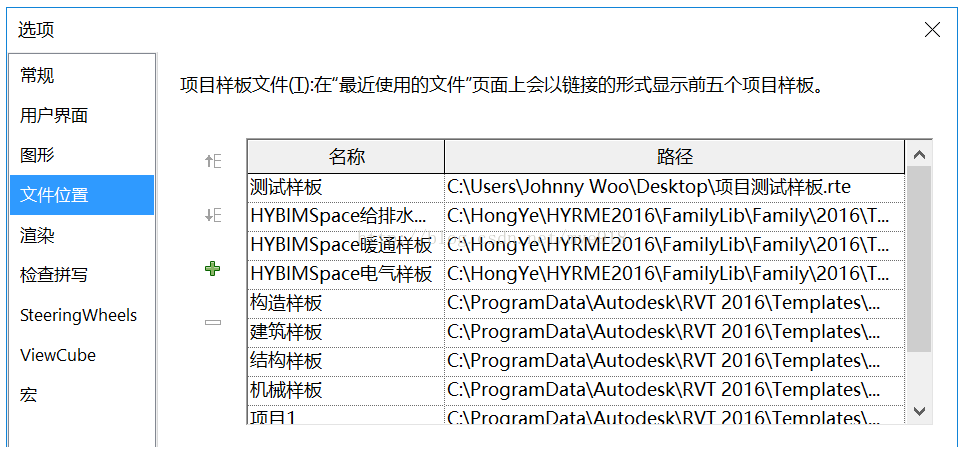Select the 结构样板 name cell
The height and width of the screenshot is (453, 971).
pyautogui.click(x=346, y=361)
